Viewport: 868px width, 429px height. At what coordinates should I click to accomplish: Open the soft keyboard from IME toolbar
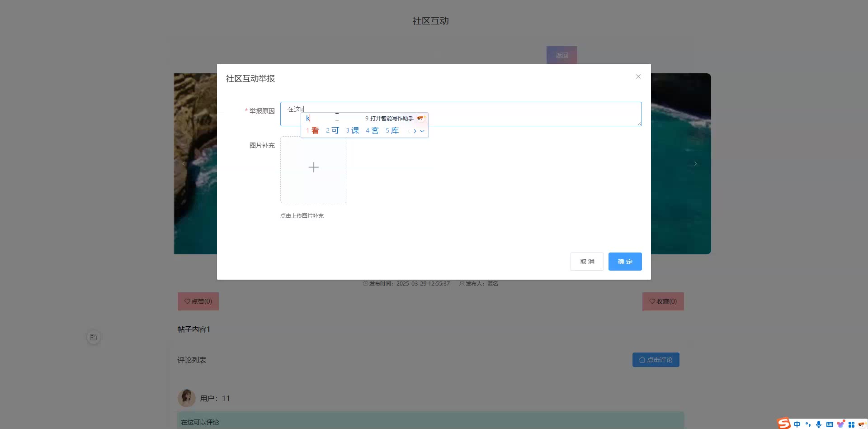tap(830, 424)
